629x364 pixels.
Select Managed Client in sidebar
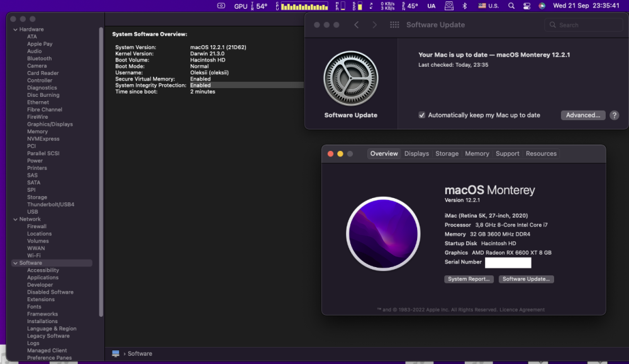click(47, 350)
